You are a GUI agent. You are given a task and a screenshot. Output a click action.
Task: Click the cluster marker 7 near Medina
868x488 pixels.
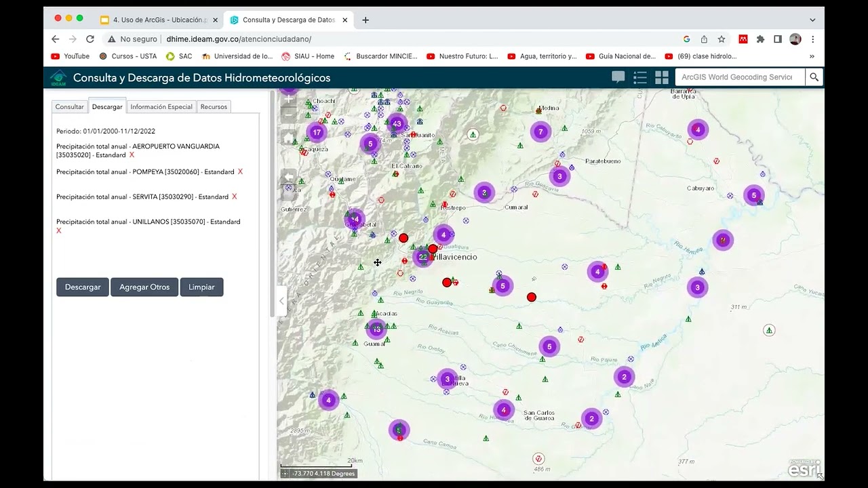point(540,131)
